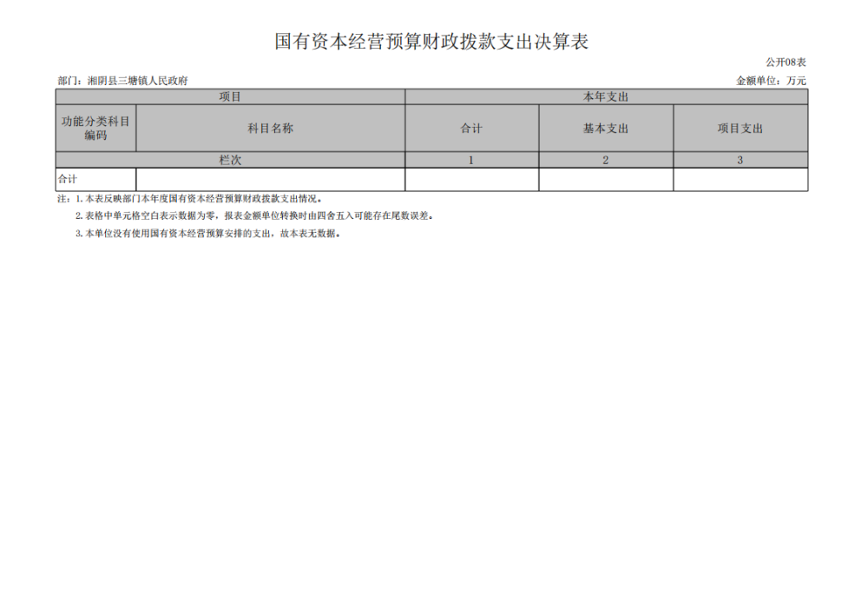Viewport: 868px width, 614px height.
Task: Click the 合计 column header under 本年支出
Action: 471,129
